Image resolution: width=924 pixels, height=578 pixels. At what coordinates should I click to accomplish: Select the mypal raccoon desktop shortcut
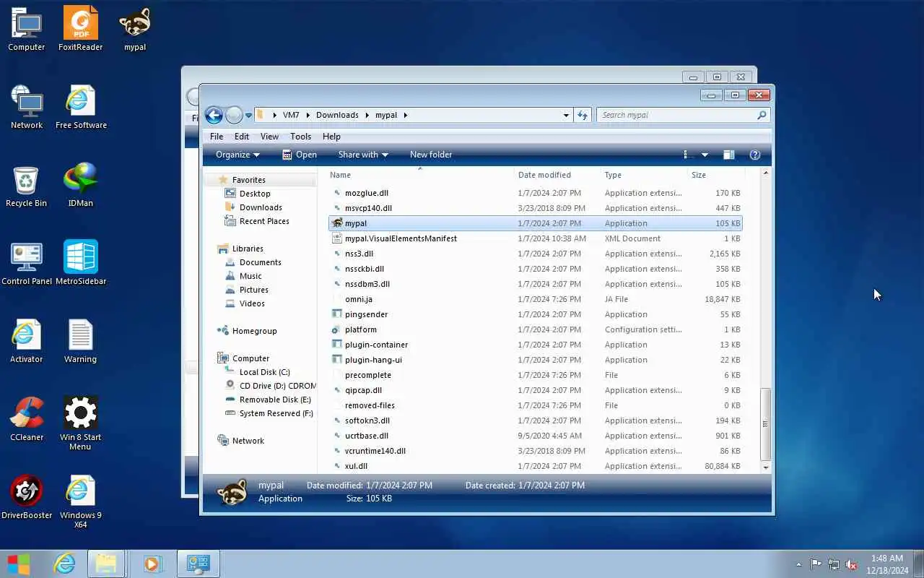[135, 30]
